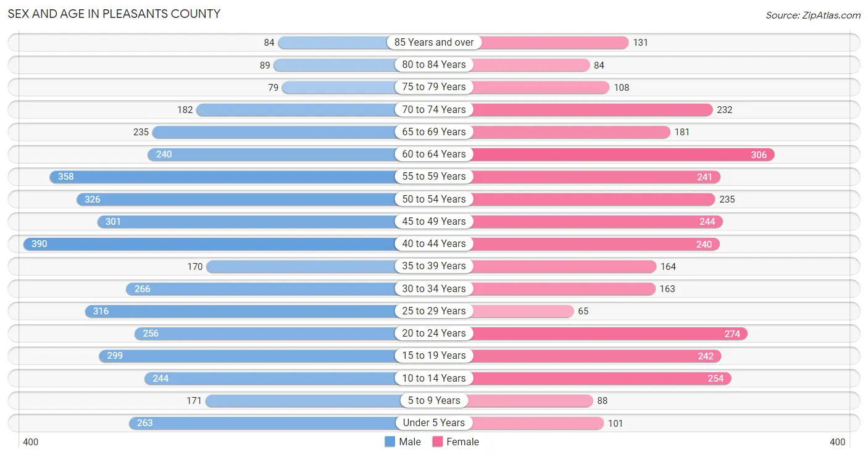
Task: Toggle the Male legend label
Action: click(x=410, y=442)
